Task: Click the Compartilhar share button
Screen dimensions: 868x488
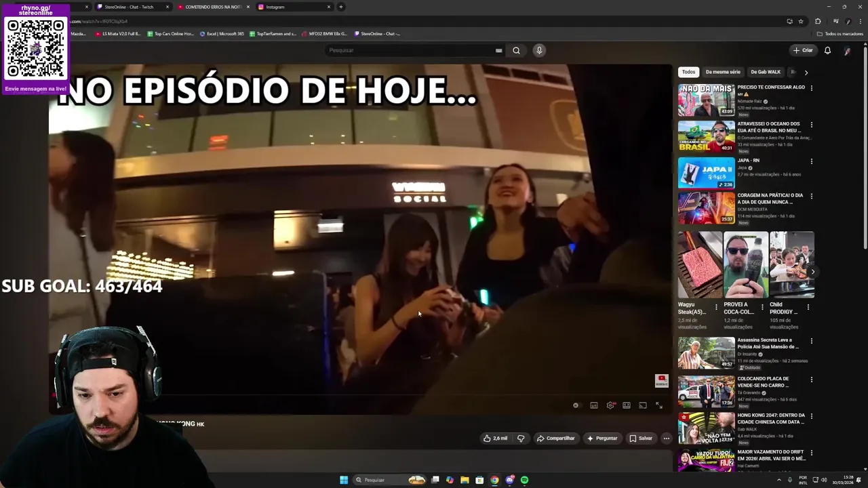Action: coord(555,439)
